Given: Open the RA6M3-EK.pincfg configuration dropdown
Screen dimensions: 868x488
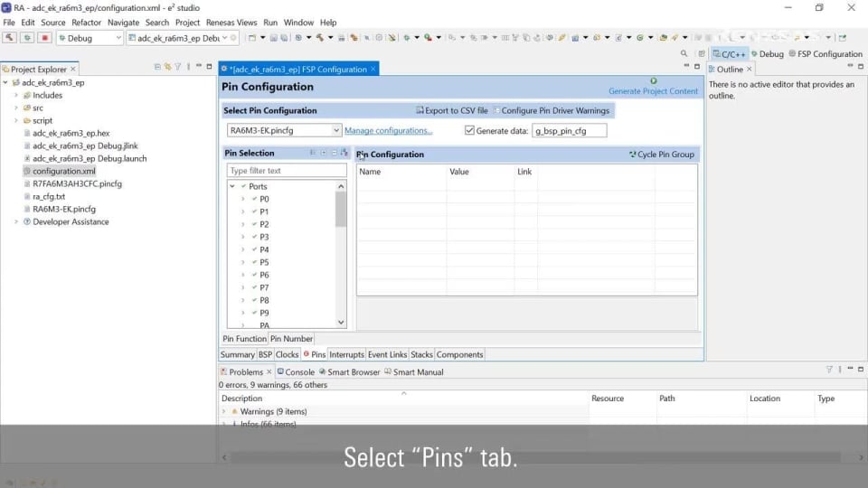Looking at the screenshot, I should 284,130.
